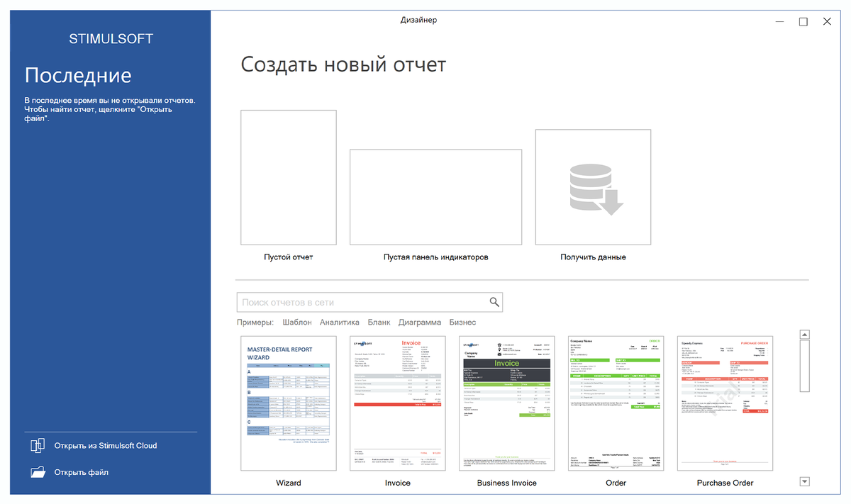851x504 pixels.
Task: Maximize the Designer window
Action: [x=803, y=21]
